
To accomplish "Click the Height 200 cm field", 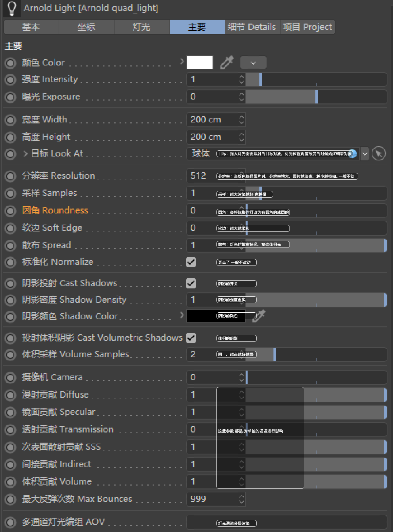I will (216, 137).
